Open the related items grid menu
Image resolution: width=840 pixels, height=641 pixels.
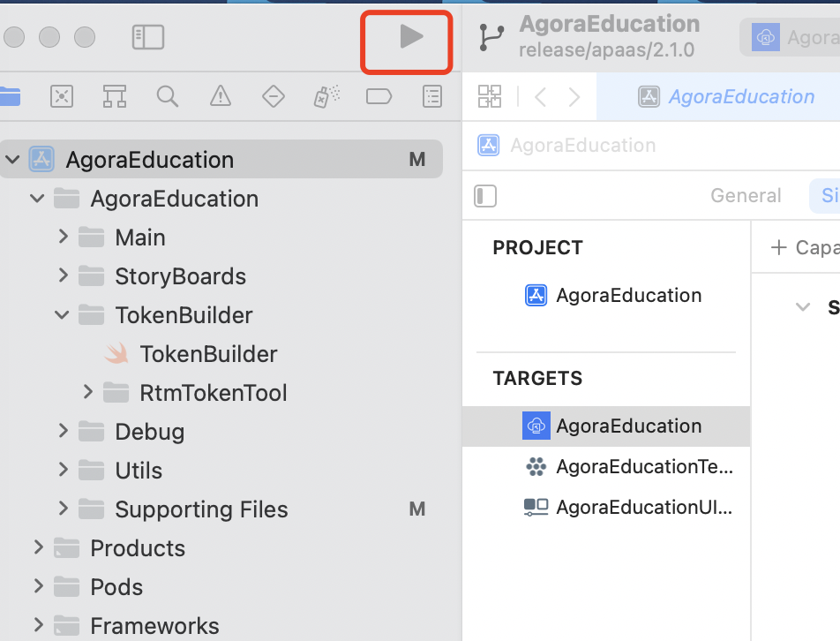coord(490,96)
